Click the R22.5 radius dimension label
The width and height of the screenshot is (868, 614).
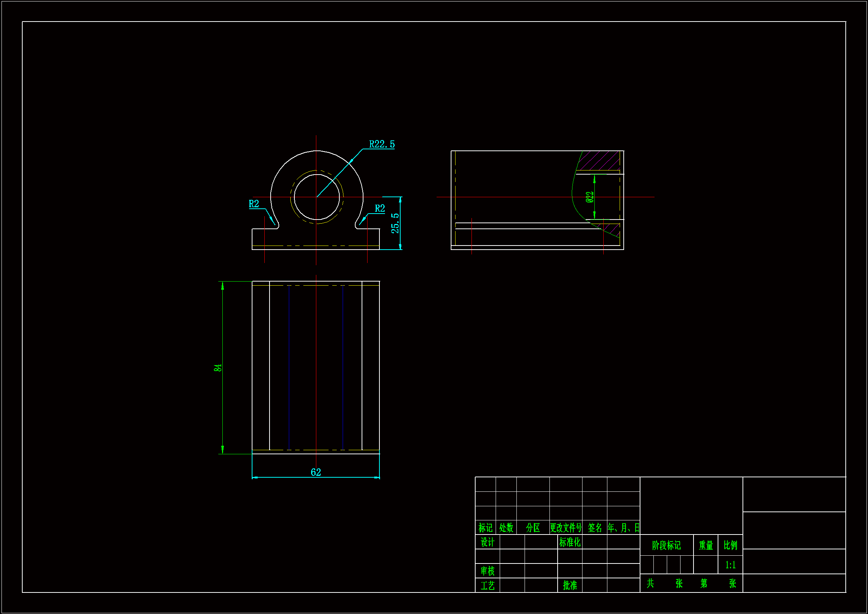click(381, 144)
